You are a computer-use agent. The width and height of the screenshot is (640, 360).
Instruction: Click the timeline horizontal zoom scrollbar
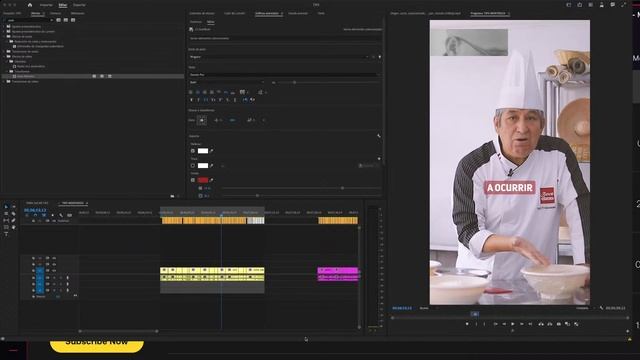[x=118, y=331]
